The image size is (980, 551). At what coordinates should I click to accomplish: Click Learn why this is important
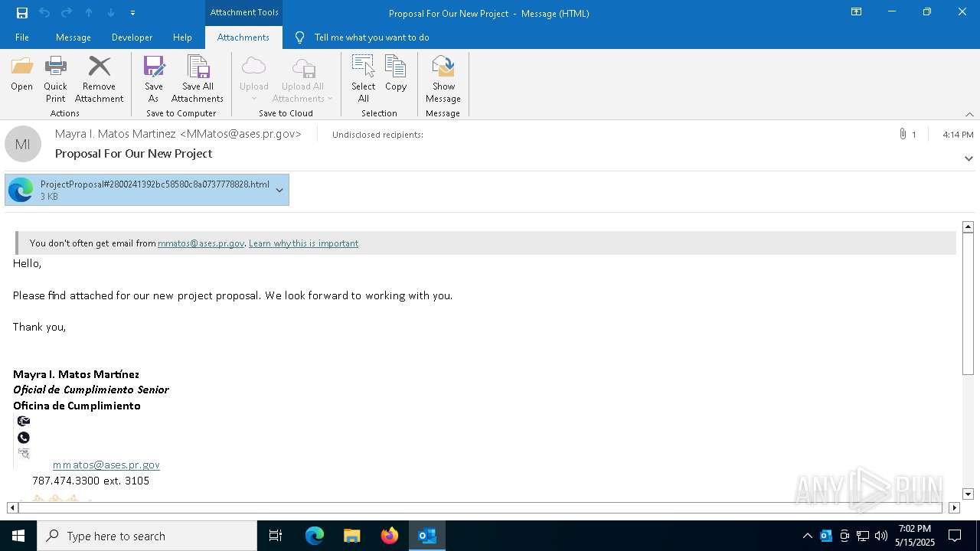(x=303, y=243)
